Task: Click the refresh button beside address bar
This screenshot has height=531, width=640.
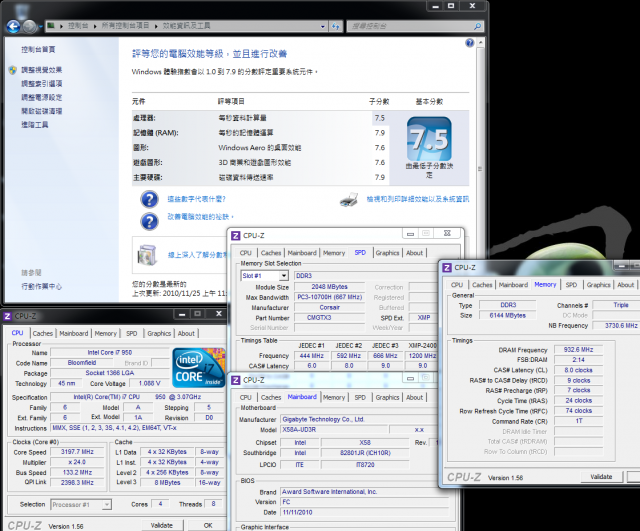Action: coord(336,27)
